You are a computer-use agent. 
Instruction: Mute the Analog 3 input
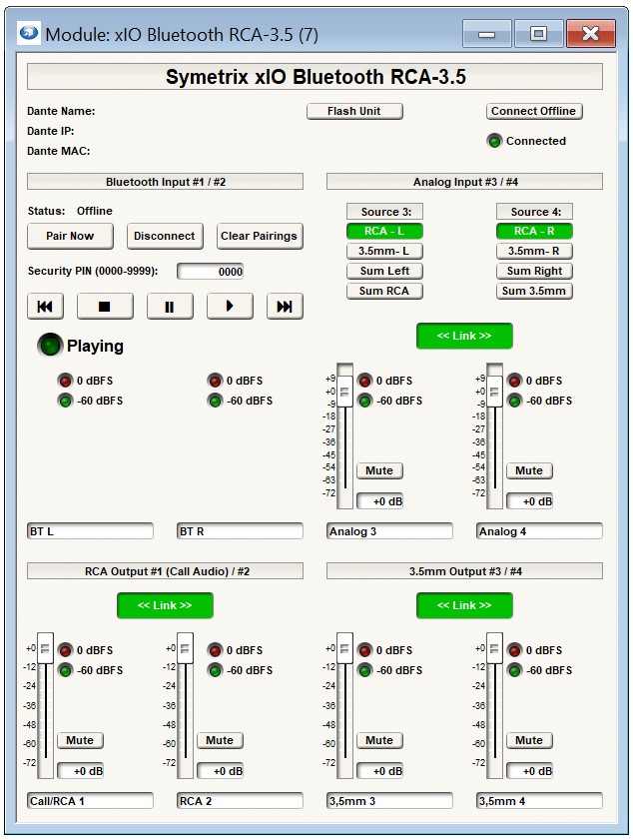point(379,470)
